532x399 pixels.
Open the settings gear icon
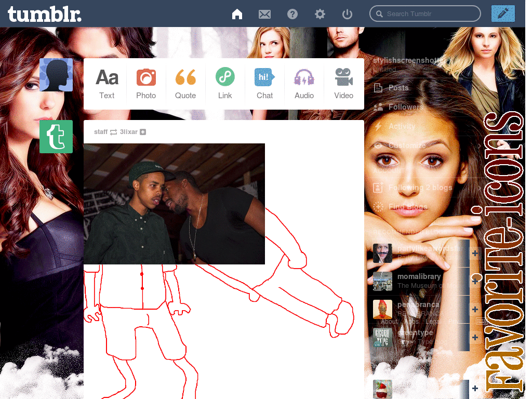click(320, 14)
